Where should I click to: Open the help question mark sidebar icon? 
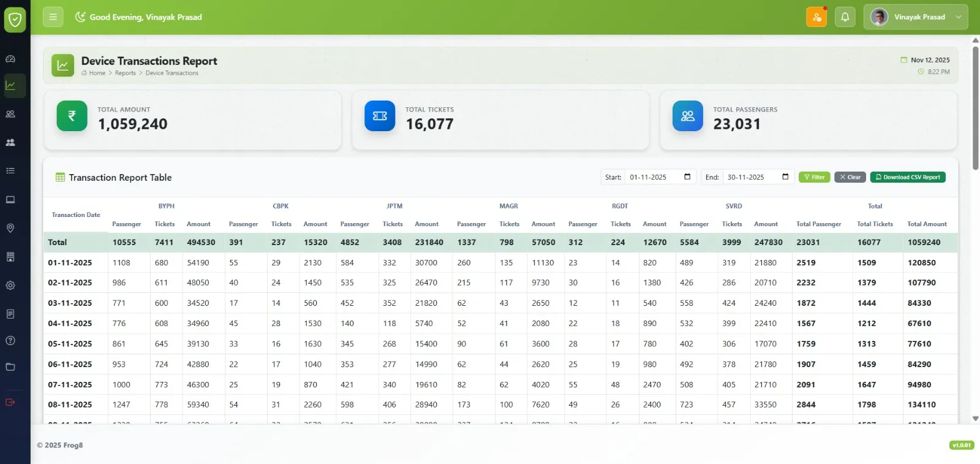[x=10, y=341]
